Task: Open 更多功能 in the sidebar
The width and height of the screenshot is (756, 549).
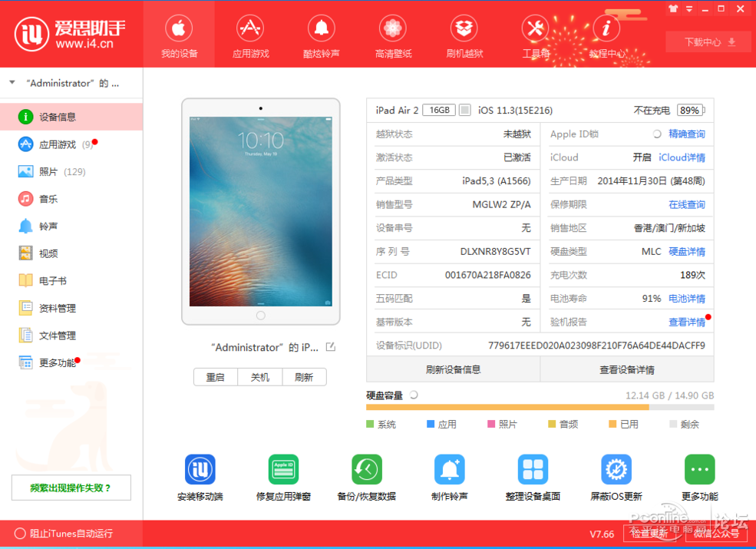Action: click(71, 362)
